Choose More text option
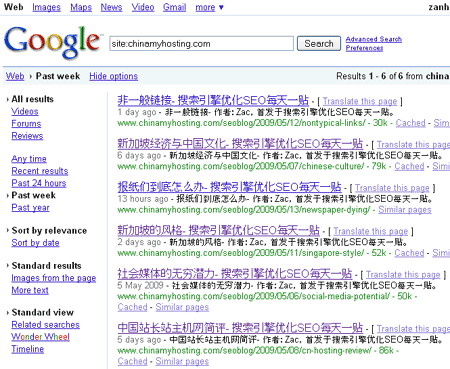Screen dimensions: 450x369 pyautogui.click(x=30, y=290)
